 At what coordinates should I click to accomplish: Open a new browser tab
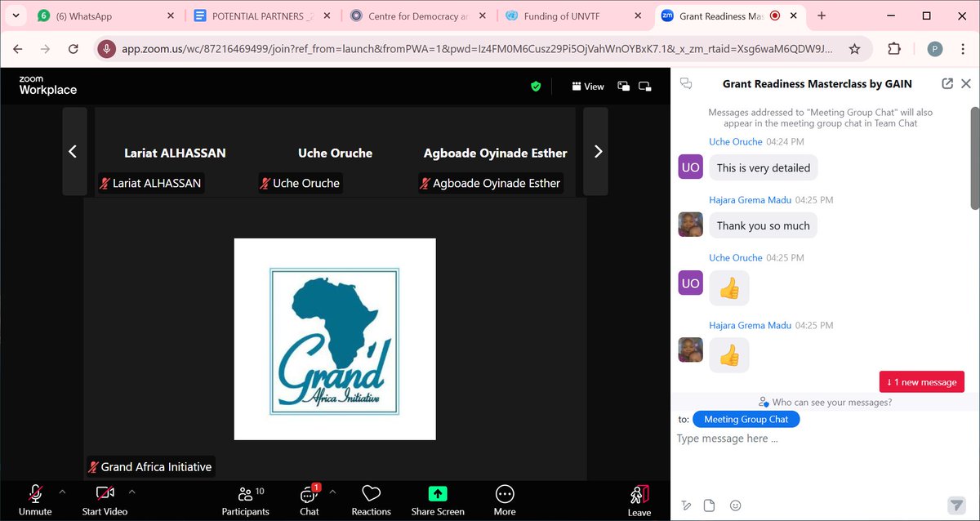822,16
